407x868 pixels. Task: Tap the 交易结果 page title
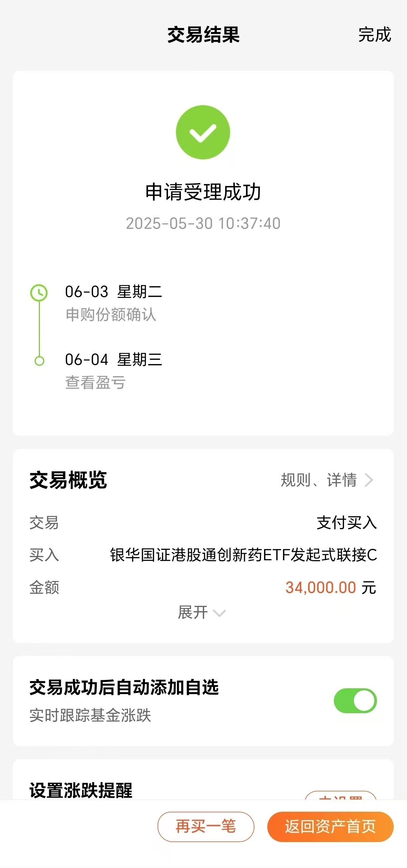[203, 35]
